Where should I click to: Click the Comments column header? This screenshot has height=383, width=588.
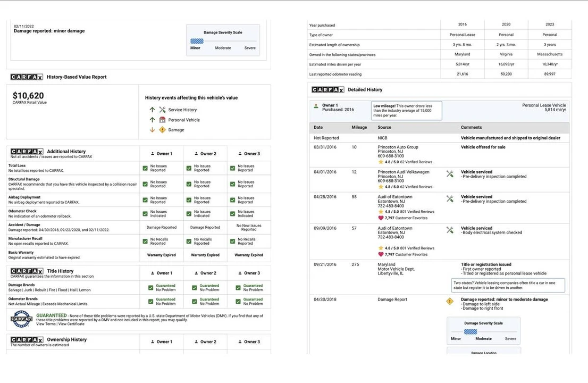click(472, 128)
